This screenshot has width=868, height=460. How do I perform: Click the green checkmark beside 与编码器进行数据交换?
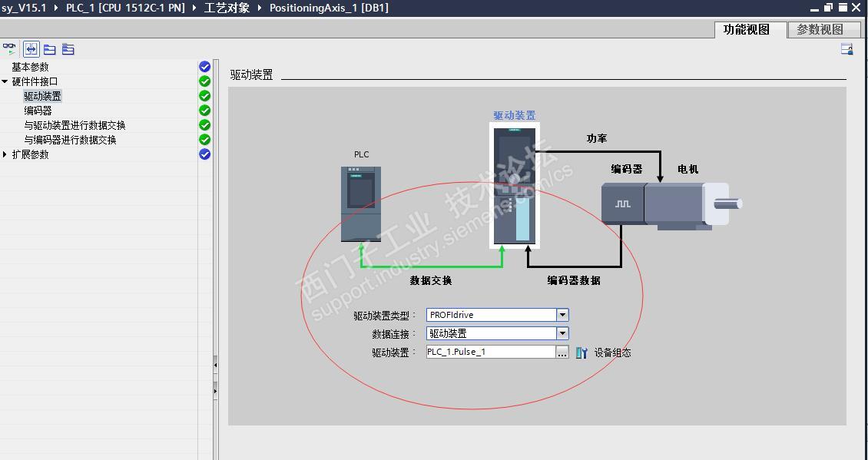[x=205, y=140]
